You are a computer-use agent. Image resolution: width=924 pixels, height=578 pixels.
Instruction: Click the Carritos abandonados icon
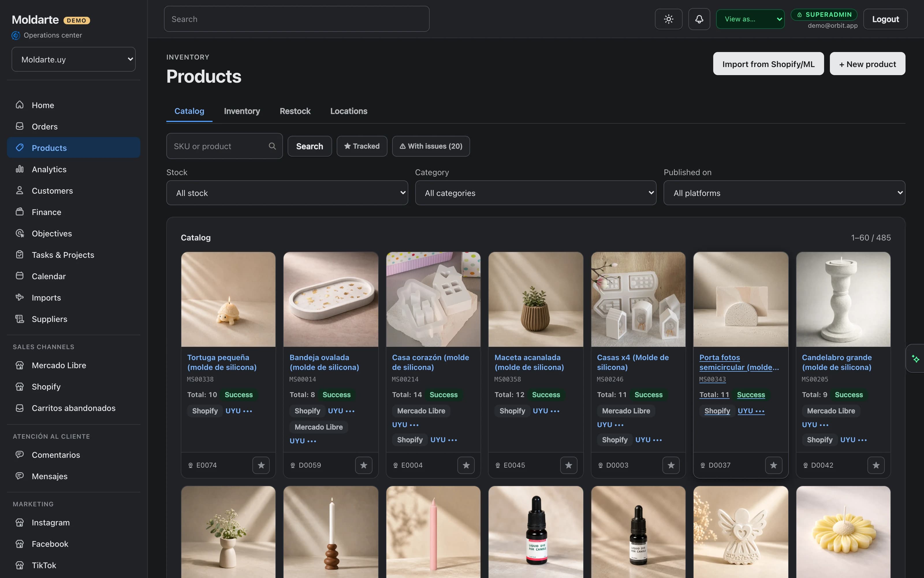coord(20,408)
